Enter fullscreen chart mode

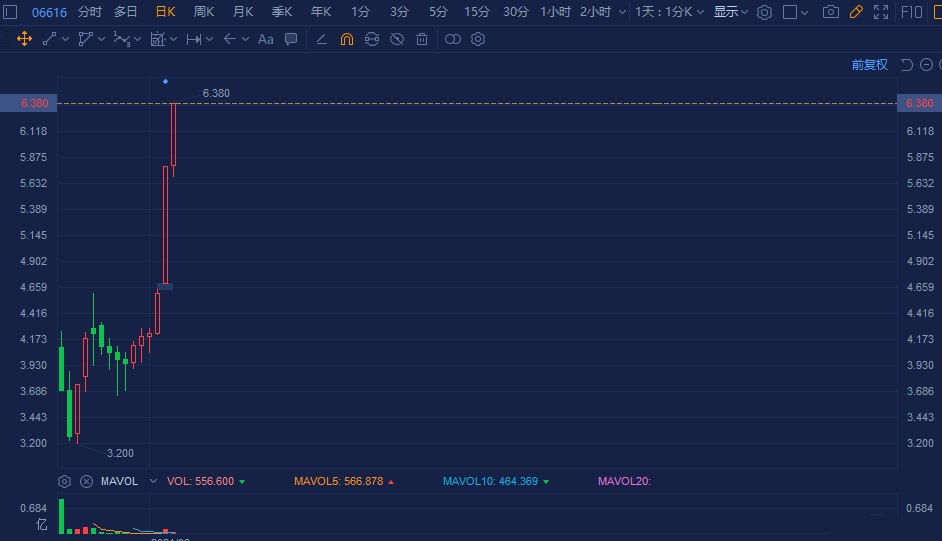point(881,12)
